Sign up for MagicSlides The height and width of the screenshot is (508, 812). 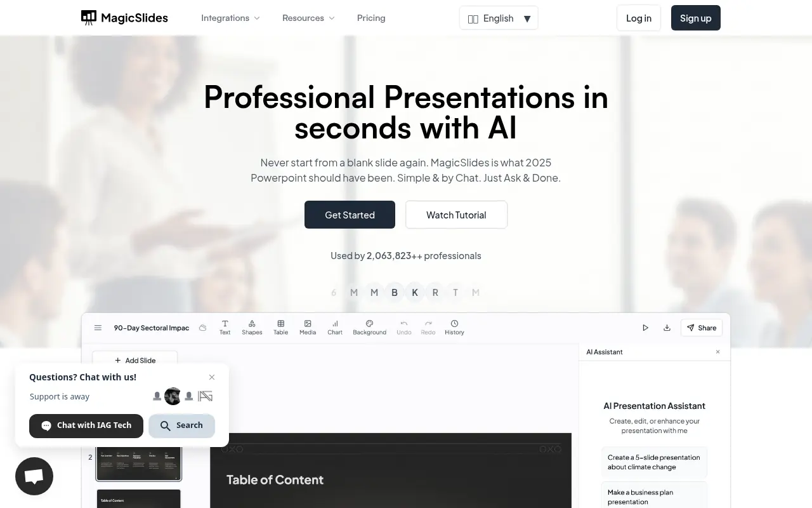pos(695,18)
